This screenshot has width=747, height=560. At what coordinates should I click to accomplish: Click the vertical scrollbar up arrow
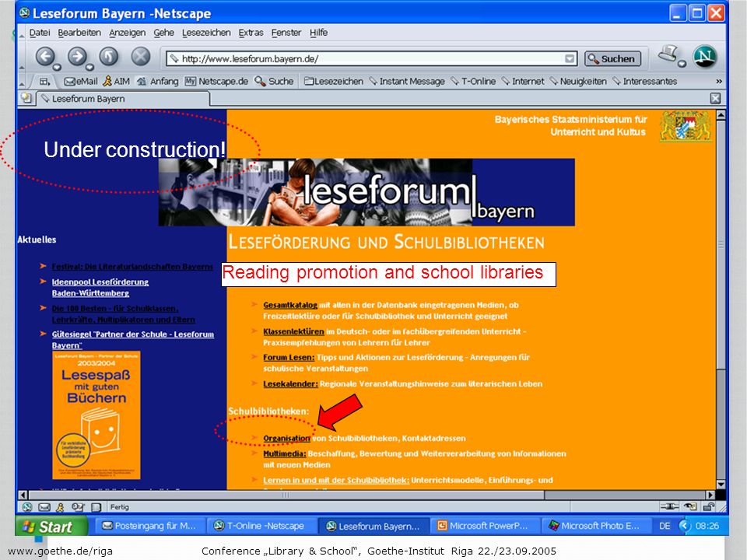click(721, 115)
